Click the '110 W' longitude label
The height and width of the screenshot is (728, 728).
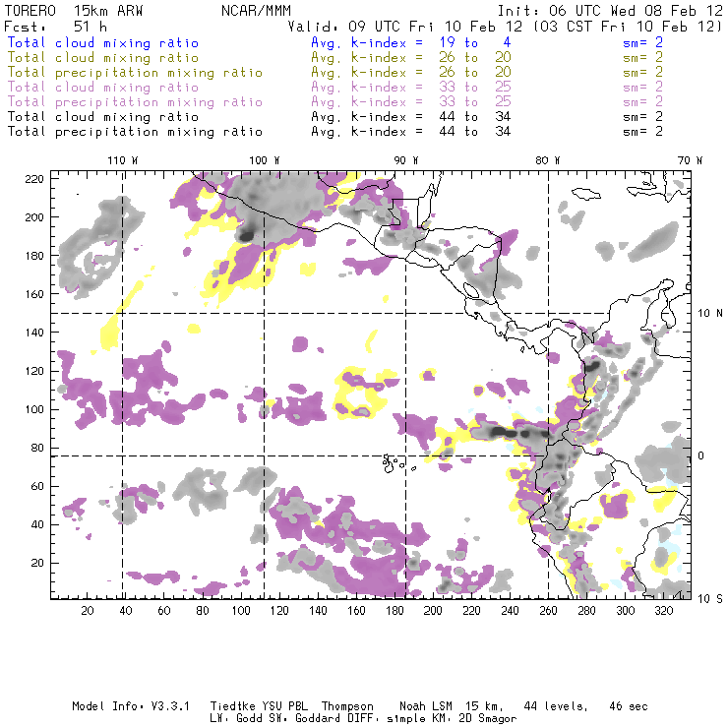coord(123,160)
